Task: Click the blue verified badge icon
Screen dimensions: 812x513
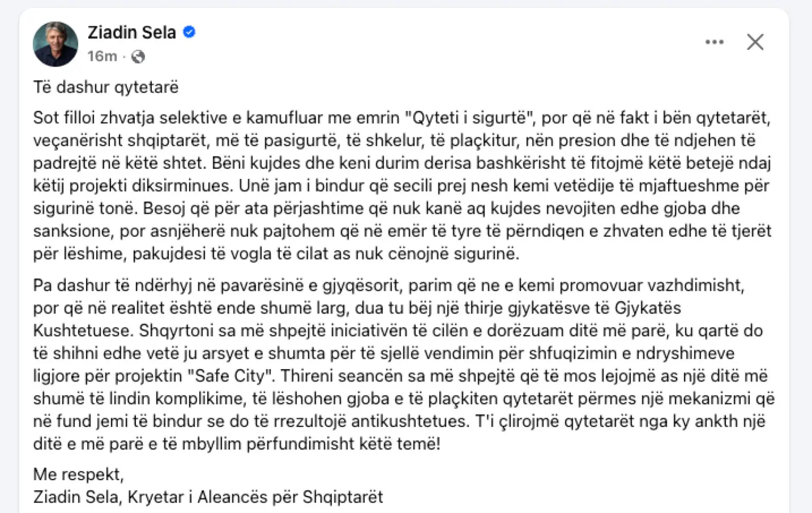Action: (x=189, y=32)
